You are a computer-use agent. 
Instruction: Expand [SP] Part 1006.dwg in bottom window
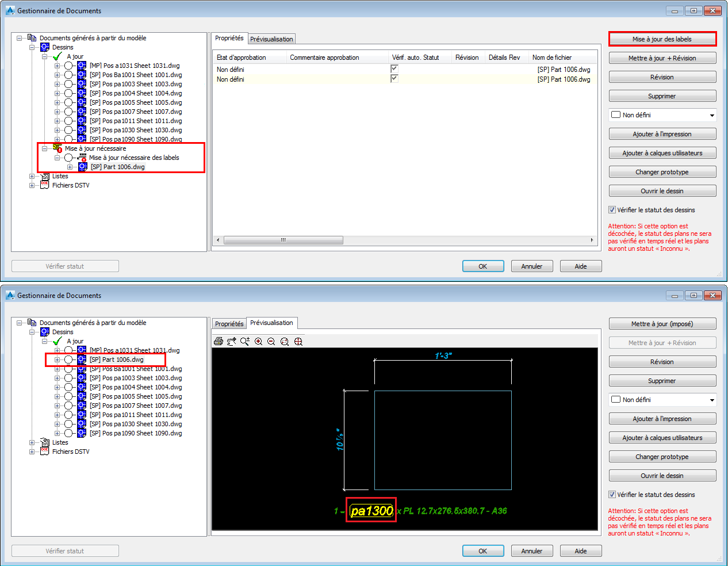pos(57,360)
